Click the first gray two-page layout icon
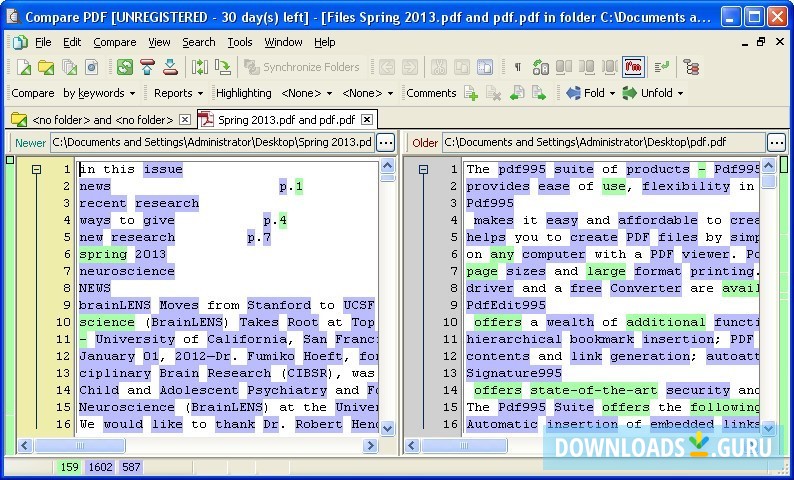 point(564,67)
